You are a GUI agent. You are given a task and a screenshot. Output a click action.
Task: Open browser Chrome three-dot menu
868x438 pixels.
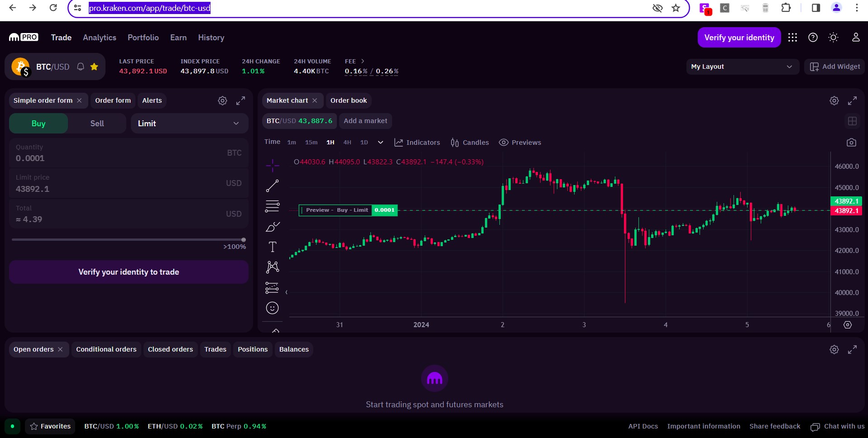click(857, 8)
